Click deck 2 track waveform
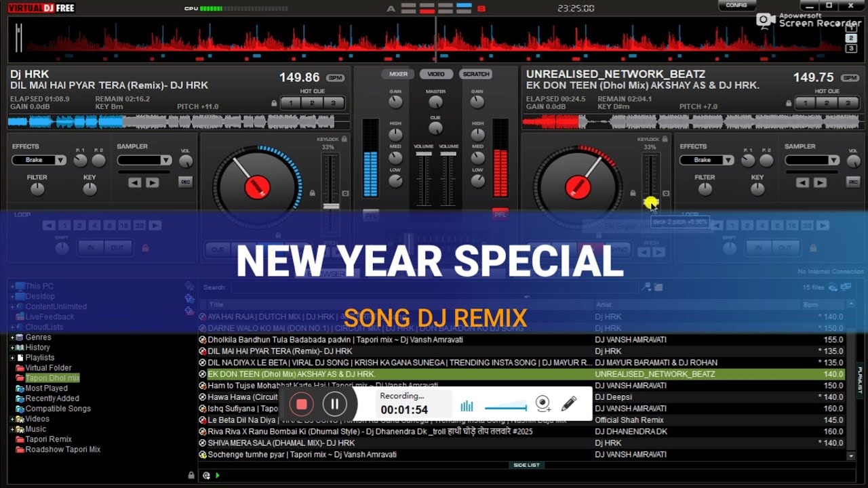This screenshot has height=488, width=868. click(694, 122)
